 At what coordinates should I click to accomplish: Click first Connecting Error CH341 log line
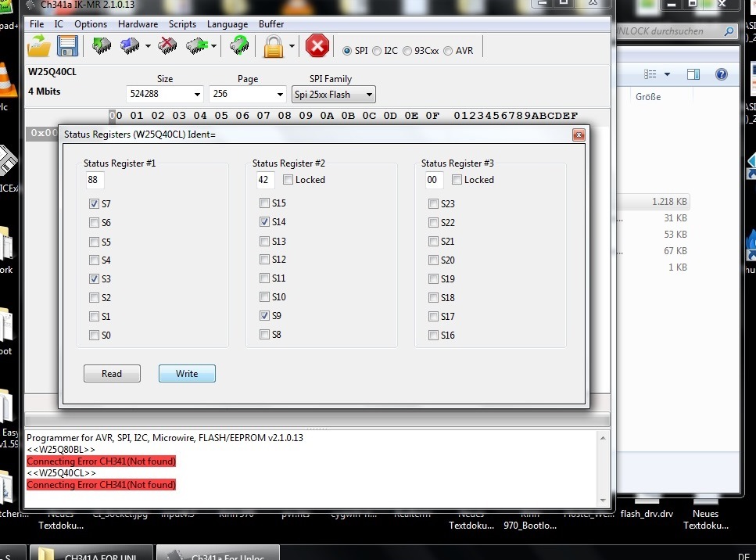102,461
